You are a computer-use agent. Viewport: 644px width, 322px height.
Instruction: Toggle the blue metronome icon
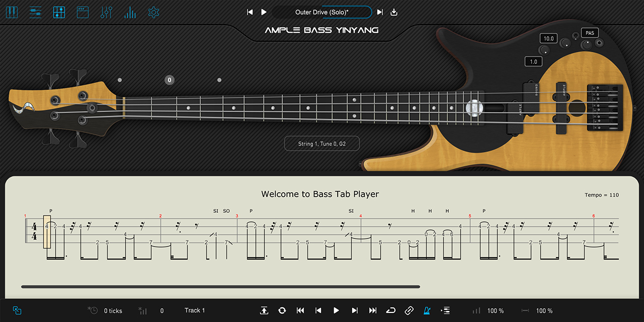427,310
